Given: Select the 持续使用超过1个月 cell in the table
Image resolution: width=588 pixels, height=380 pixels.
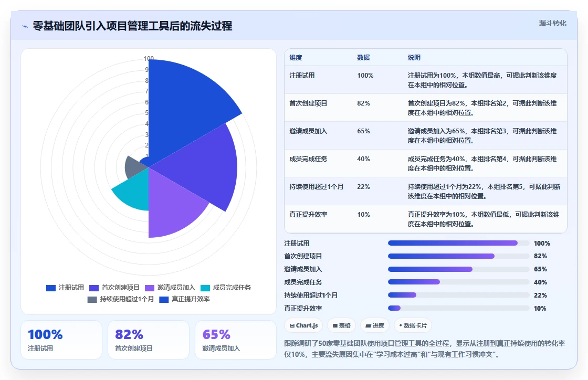Looking at the screenshot, I should pyautogui.click(x=316, y=187).
